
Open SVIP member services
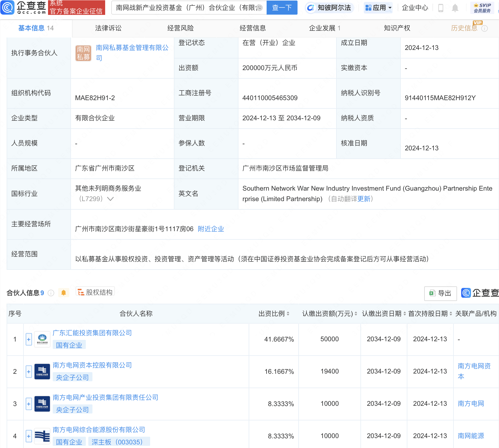(482, 8)
